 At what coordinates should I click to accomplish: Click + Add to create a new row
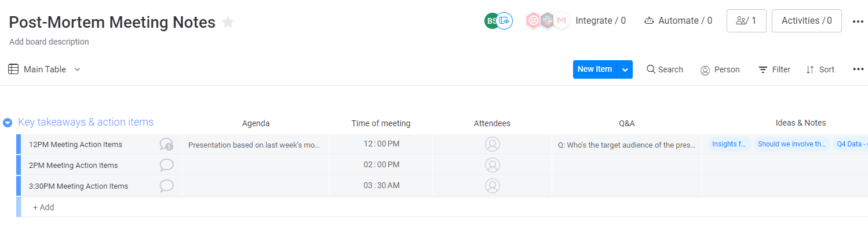coord(43,207)
